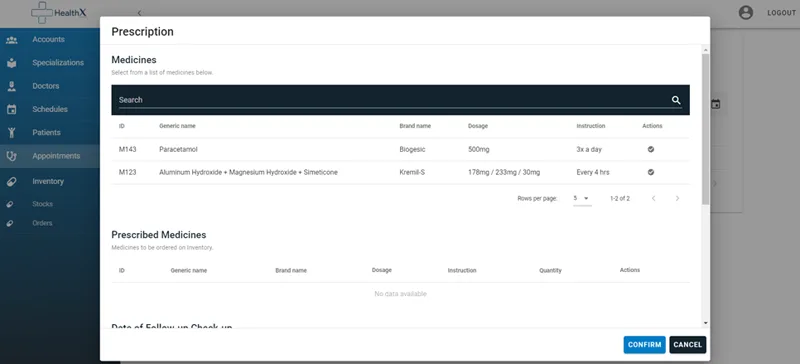Click the Quantity header in Prescribed Medicines
This screenshot has width=800, height=364.
550,271
